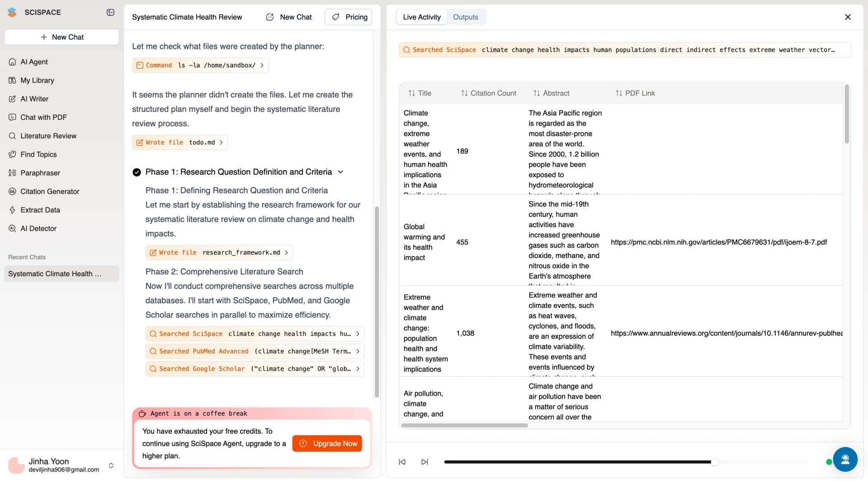Click the green status indicator dot

coord(829,462)
